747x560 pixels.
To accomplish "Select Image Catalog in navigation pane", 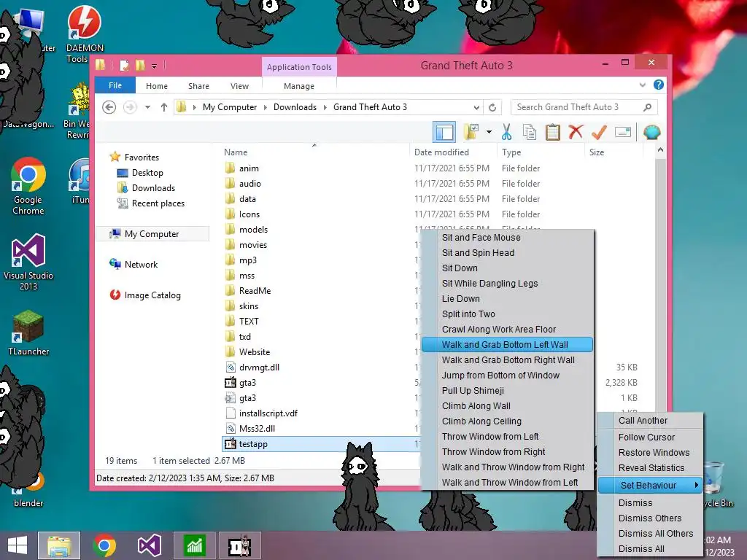I will tap(152, 295).
